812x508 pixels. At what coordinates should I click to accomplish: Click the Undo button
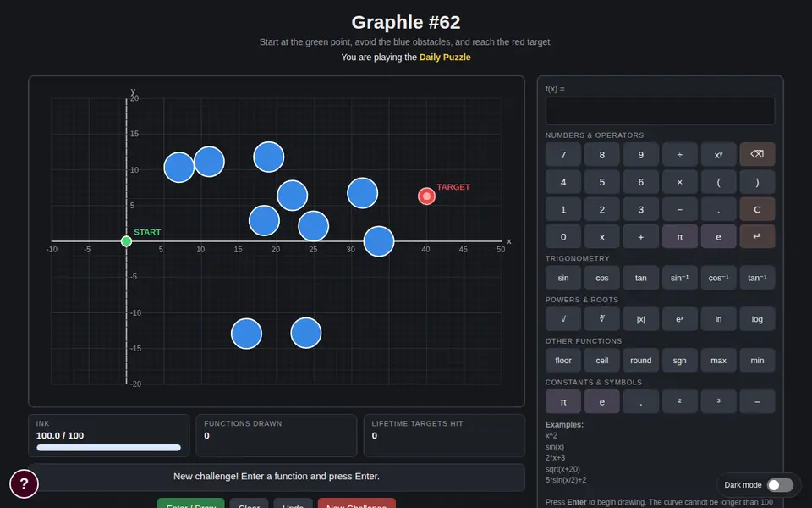point(294,504)
